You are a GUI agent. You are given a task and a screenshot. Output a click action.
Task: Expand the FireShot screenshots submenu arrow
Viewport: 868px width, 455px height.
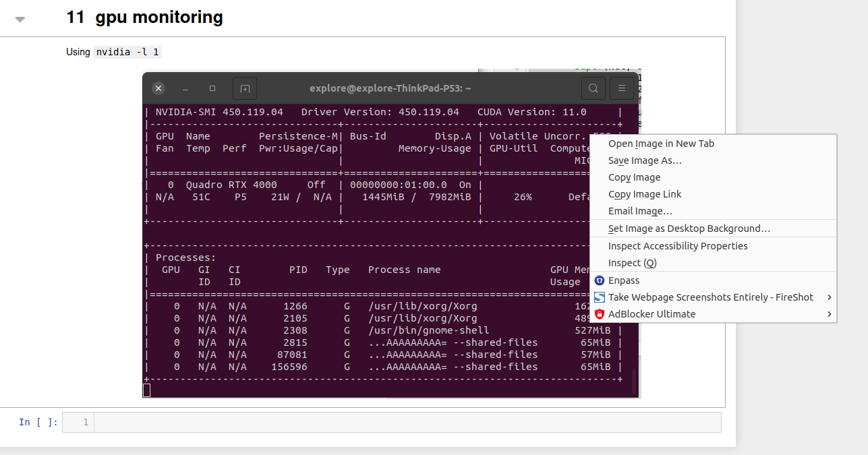pyautogui.click(x=829, y=297)
